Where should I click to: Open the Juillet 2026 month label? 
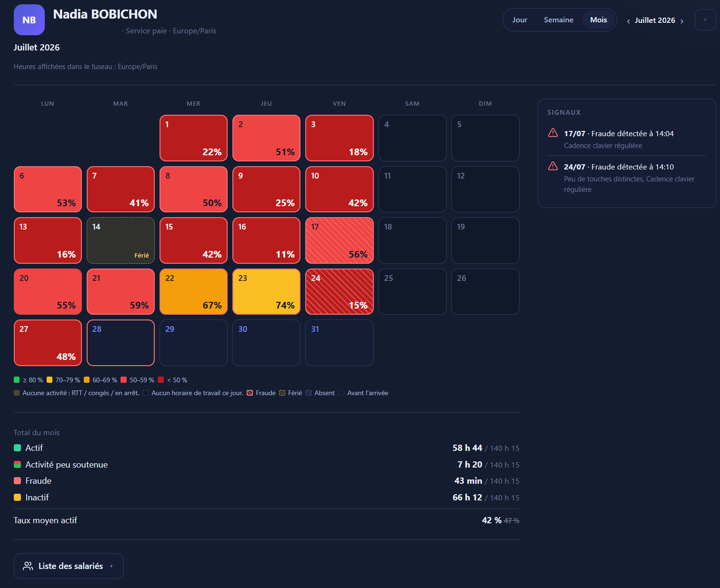click(x=655, y=20)
